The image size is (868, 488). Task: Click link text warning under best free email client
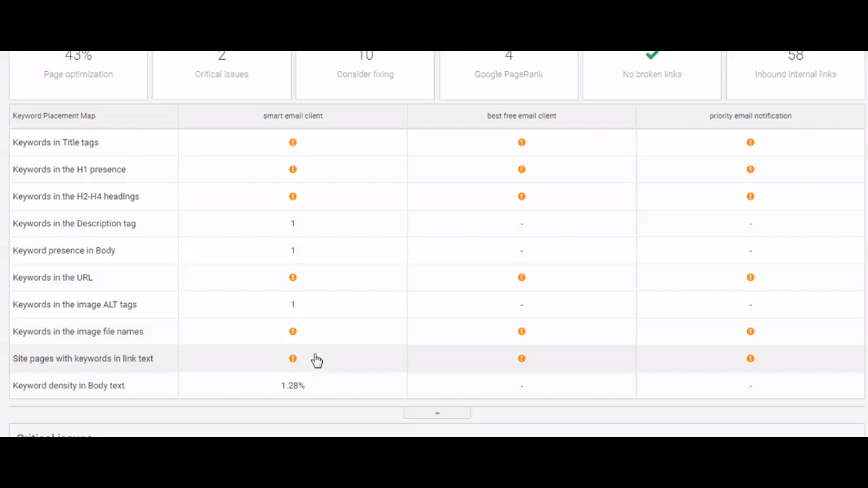point(522,358)
